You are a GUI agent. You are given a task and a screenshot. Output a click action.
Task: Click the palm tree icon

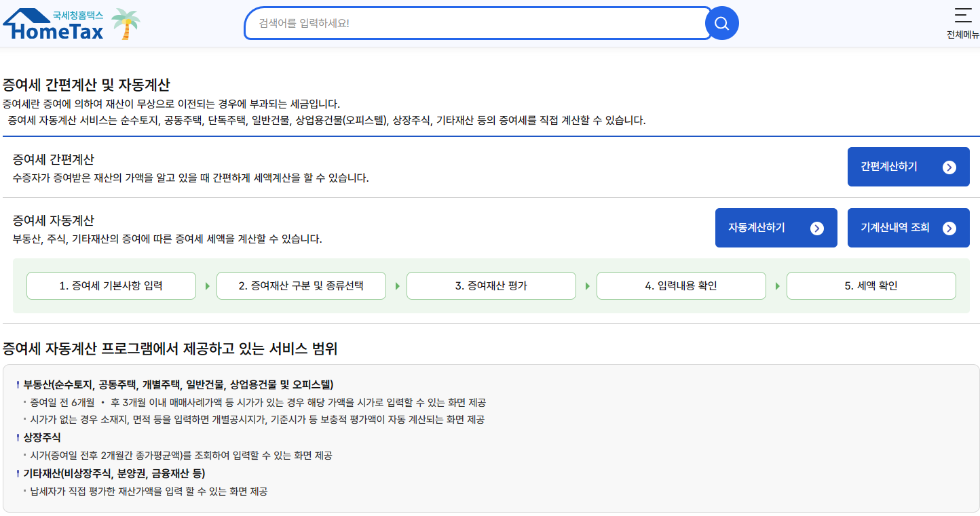[125, 24]
